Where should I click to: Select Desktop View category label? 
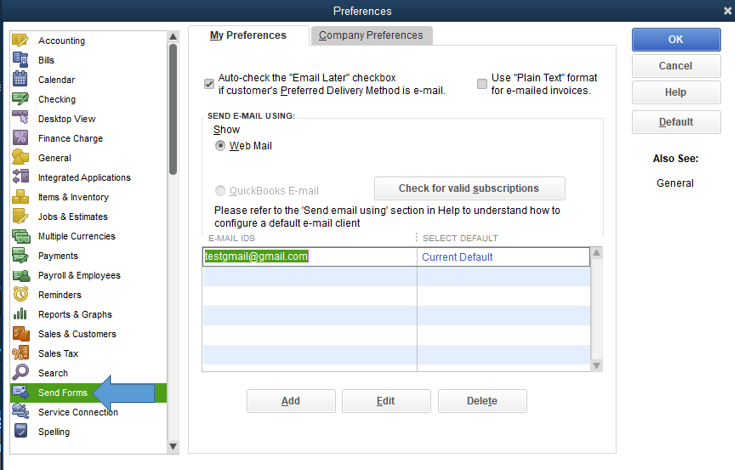coord(67,119)
